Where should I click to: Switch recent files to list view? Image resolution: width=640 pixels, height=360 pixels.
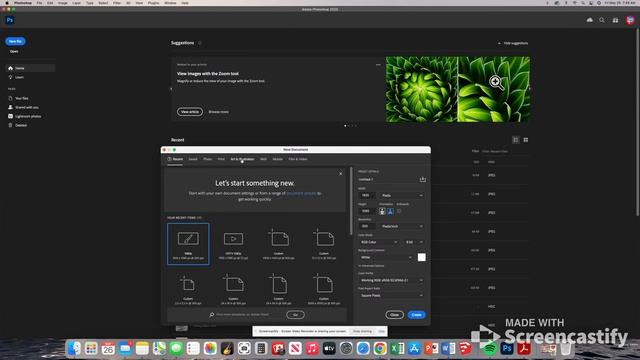(x=516, y=140)
